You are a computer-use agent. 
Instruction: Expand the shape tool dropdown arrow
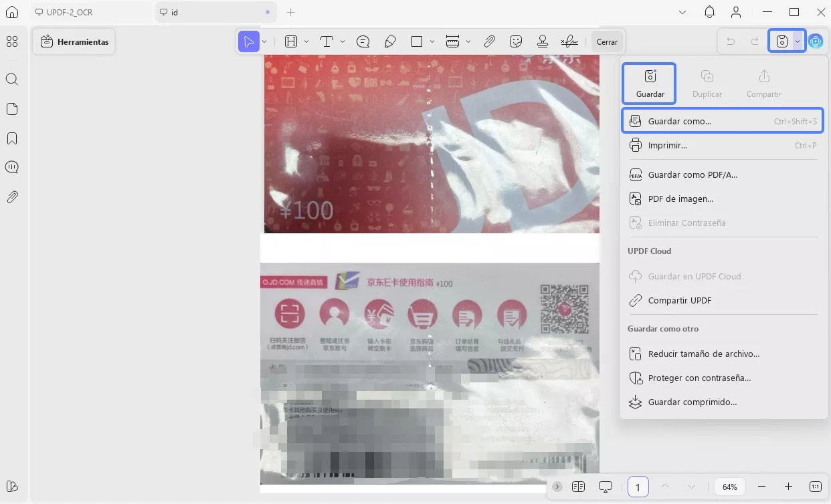click(x=432, y=41)
